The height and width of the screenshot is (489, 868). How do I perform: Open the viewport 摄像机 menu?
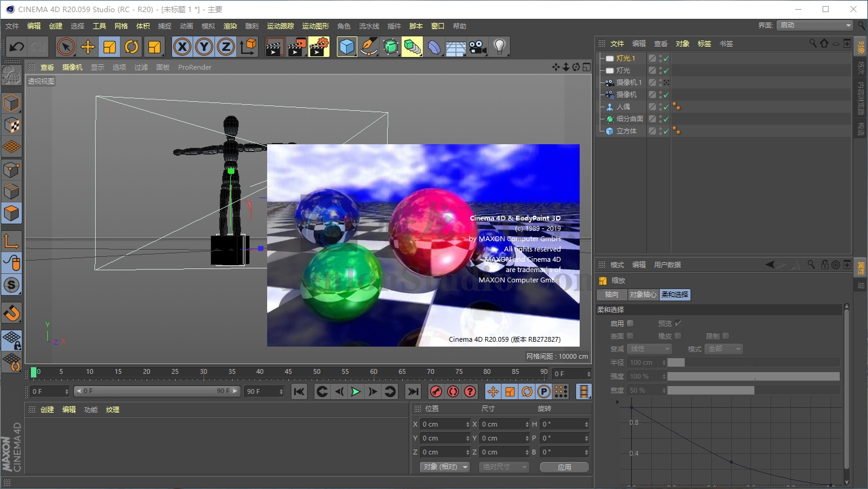click(x=72, y=67)
